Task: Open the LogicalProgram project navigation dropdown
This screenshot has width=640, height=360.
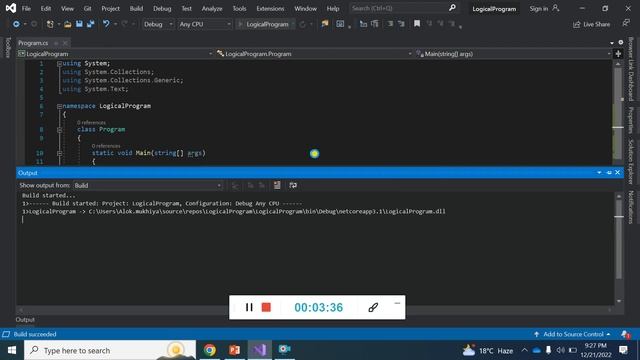Action: pyautogui.click(x=115, y=54)
